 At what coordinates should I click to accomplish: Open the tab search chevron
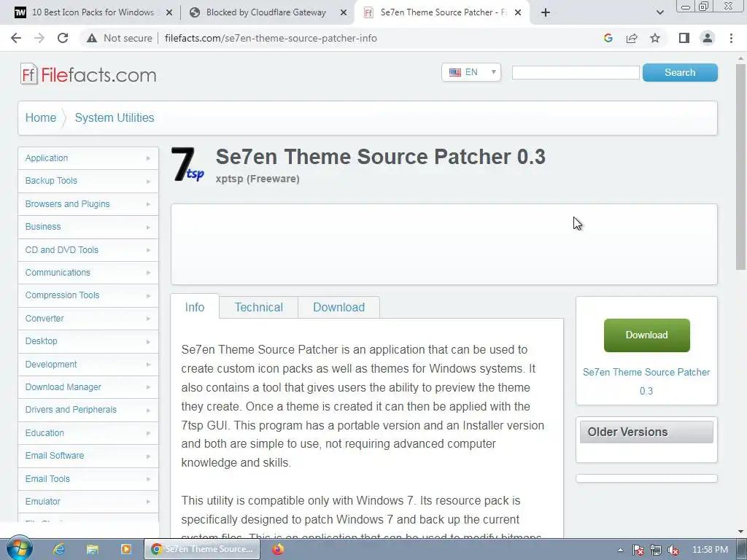tap(659, 12)
